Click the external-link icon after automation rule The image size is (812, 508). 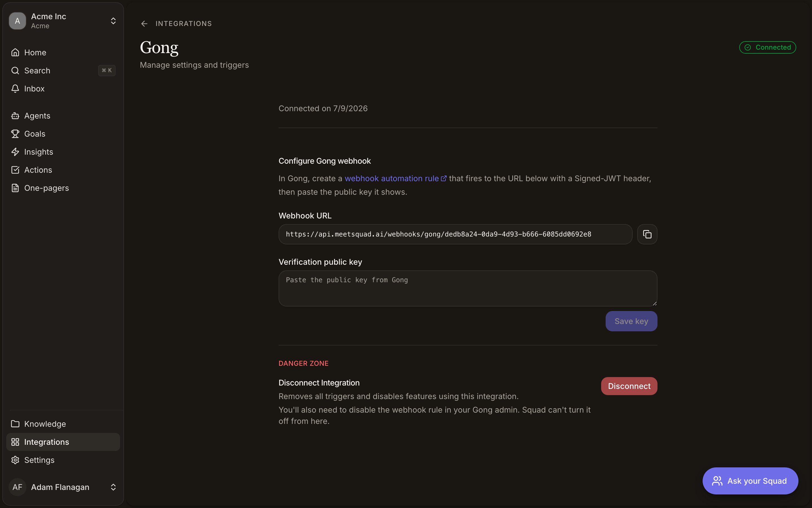[443, 178]
